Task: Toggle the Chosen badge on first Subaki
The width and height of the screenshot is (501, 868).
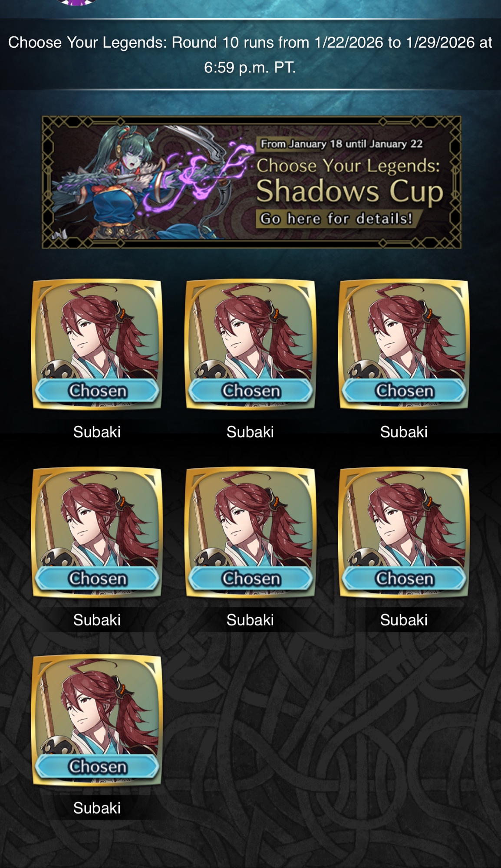Action: point(97,391)
